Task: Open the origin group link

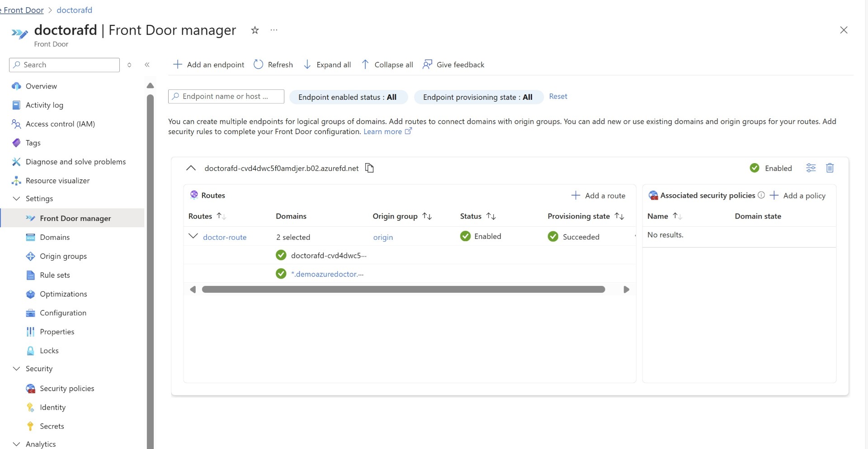Action: coord(383,237)
